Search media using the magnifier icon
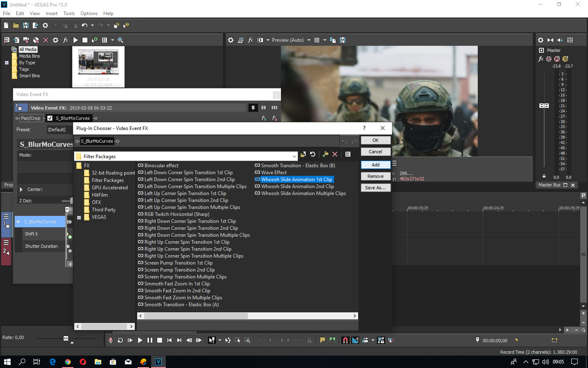Image resolution: width=588 pixels, height=368 pixels. (120, 40)
